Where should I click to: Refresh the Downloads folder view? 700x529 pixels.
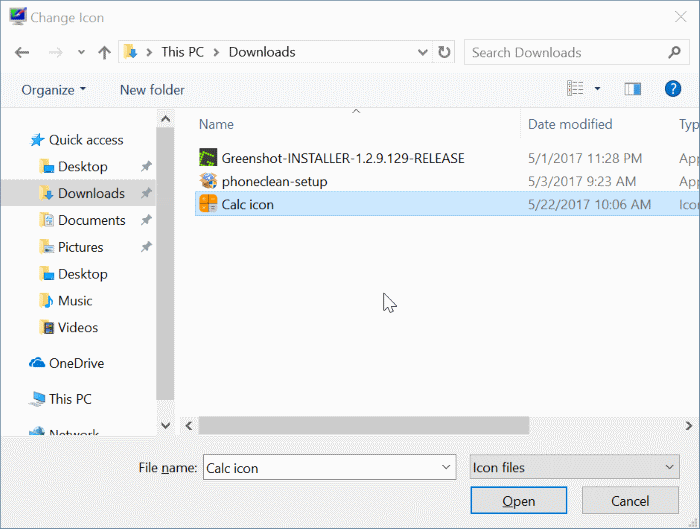pos(444,52)
